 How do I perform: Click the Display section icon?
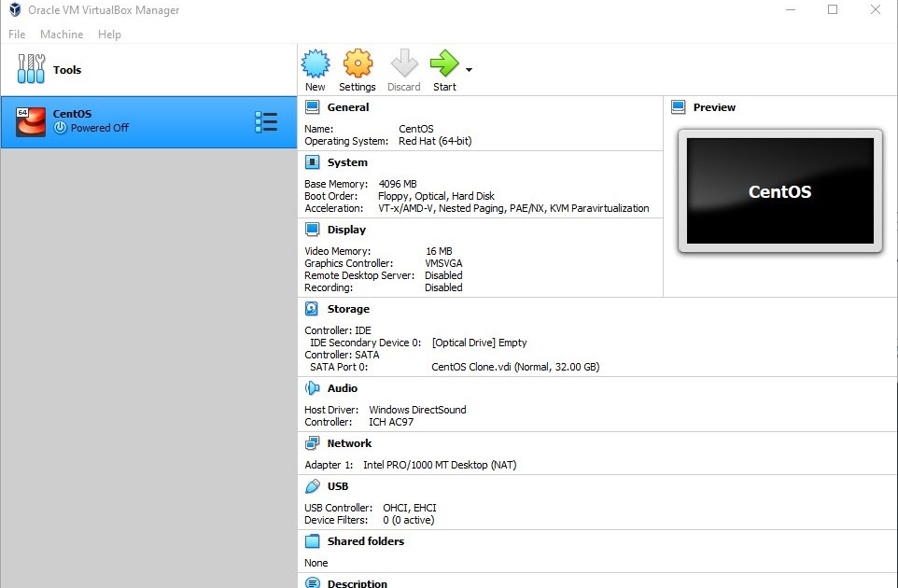click(x=312, y=229)
